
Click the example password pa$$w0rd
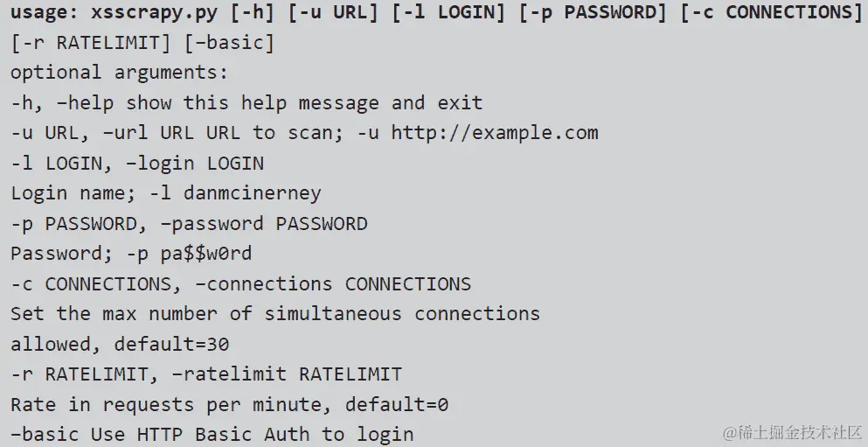pos(206,254)
